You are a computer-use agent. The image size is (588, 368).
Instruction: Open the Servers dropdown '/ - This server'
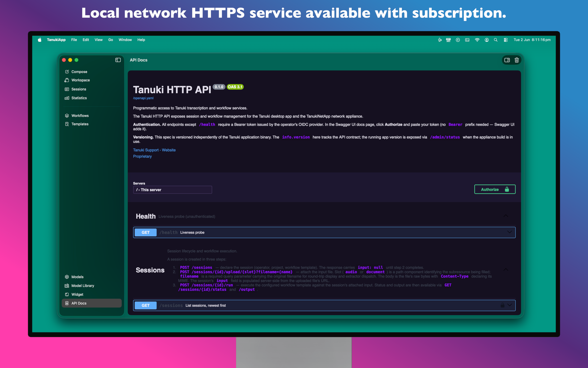coord(173,190)
